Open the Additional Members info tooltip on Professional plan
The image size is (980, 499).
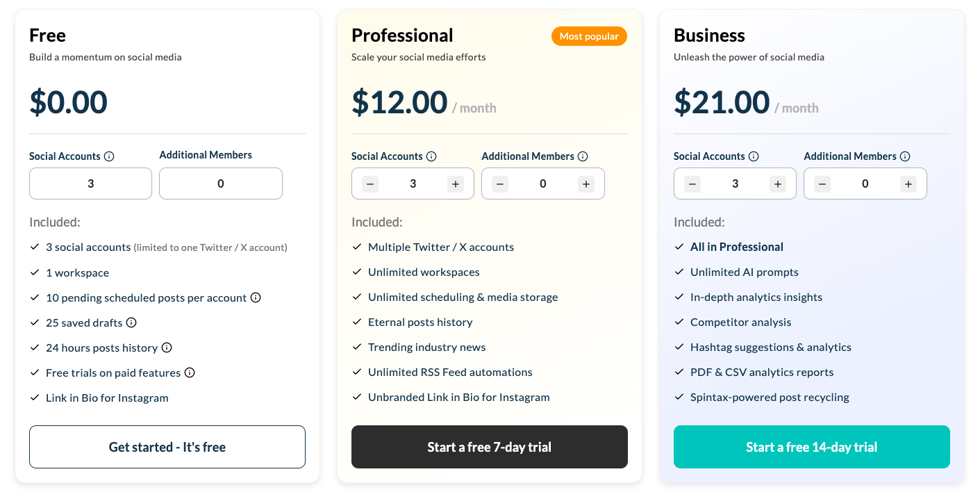coord(583,156)
